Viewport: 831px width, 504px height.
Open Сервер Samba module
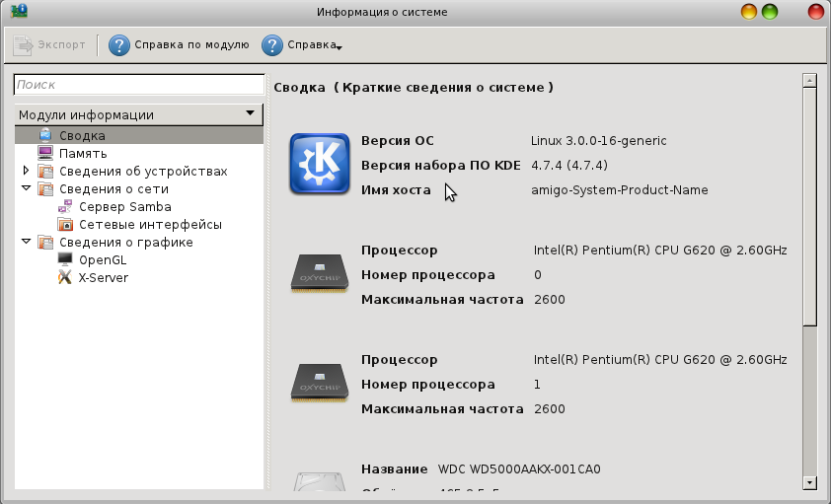click(125, 206)
